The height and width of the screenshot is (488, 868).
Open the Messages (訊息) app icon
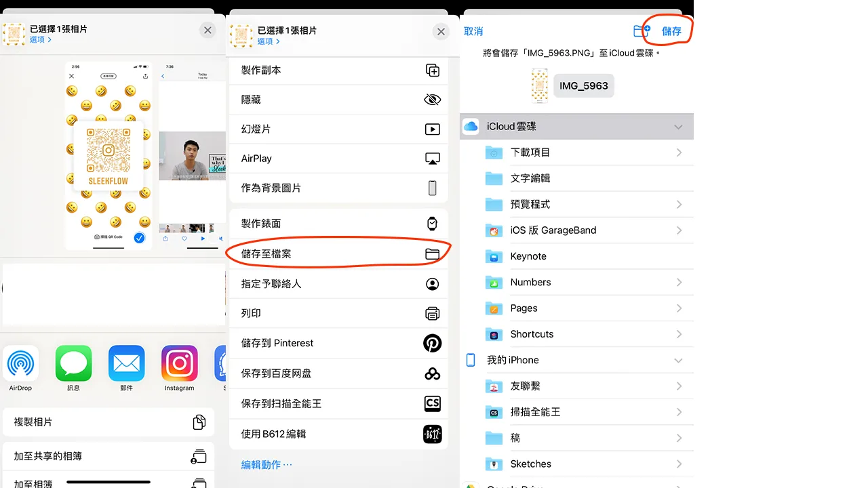pyautogui.click(x=73, y=363)
